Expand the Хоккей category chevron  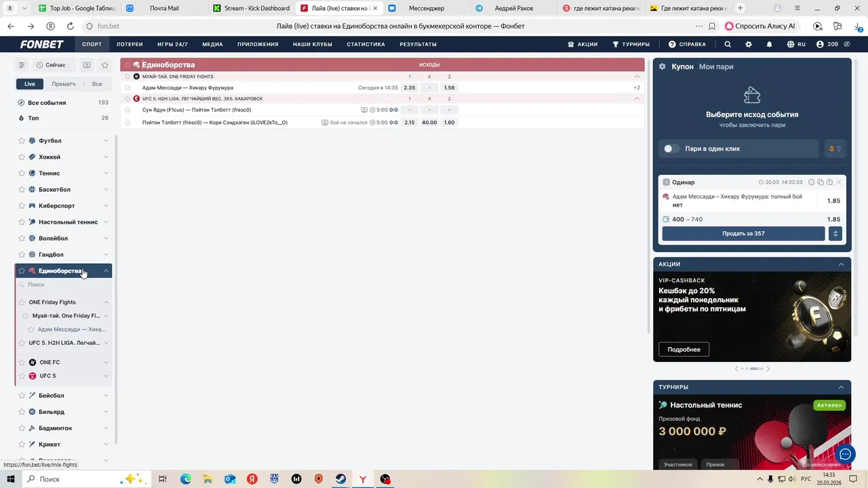point(106,157)
